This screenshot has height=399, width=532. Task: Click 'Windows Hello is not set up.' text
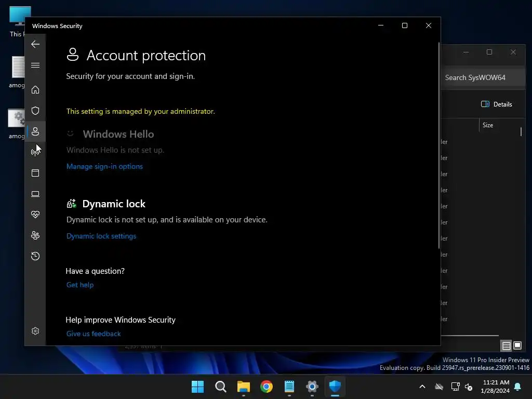click(115, 150)
